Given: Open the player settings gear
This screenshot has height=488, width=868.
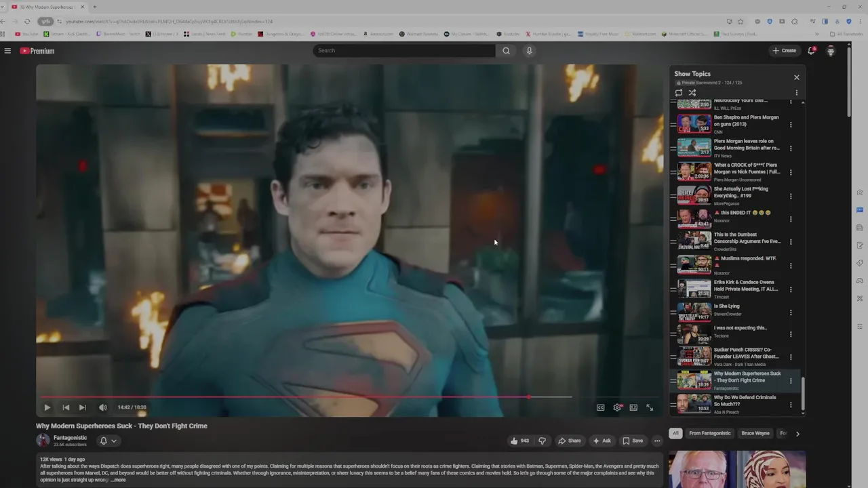Looking at the screenshot, I should point(617,407).
